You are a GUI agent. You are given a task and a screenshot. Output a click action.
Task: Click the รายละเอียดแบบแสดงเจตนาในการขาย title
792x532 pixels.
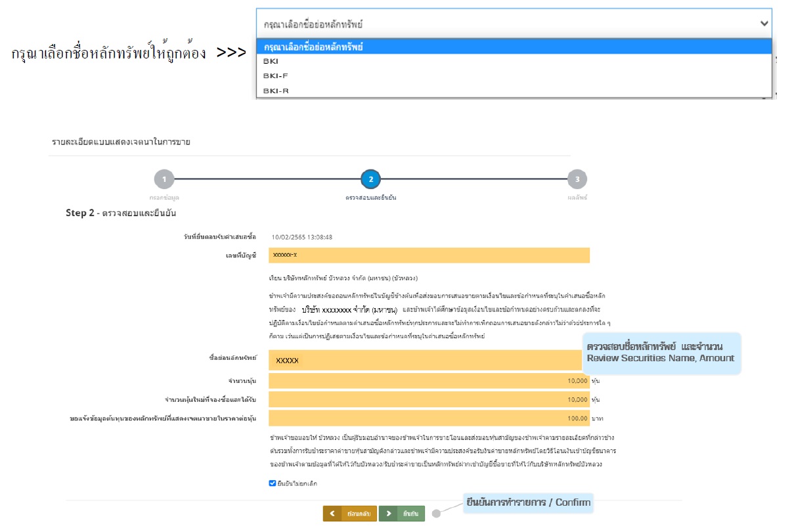[121, 141]
